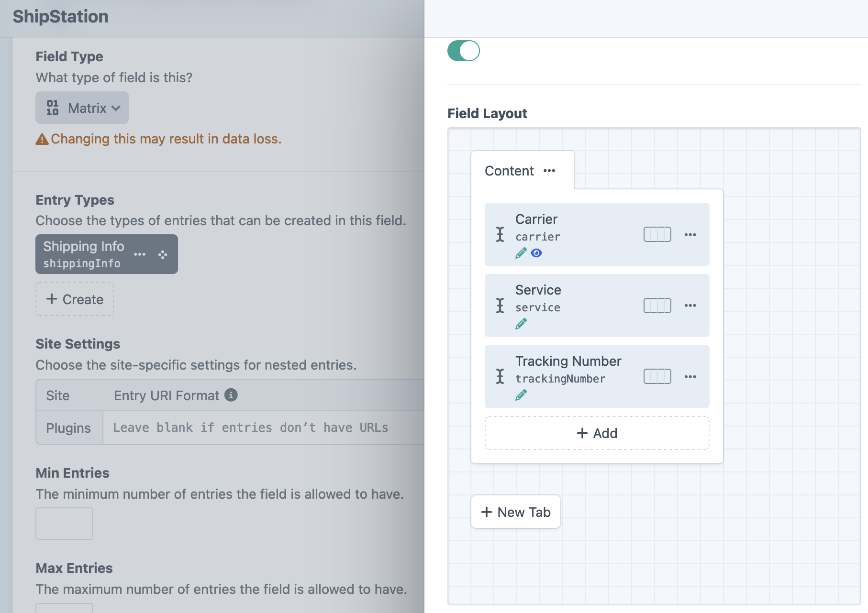Click the Service field text type icon
The image size is (868, 613).
pyautogui.click(x=500, y=305)
